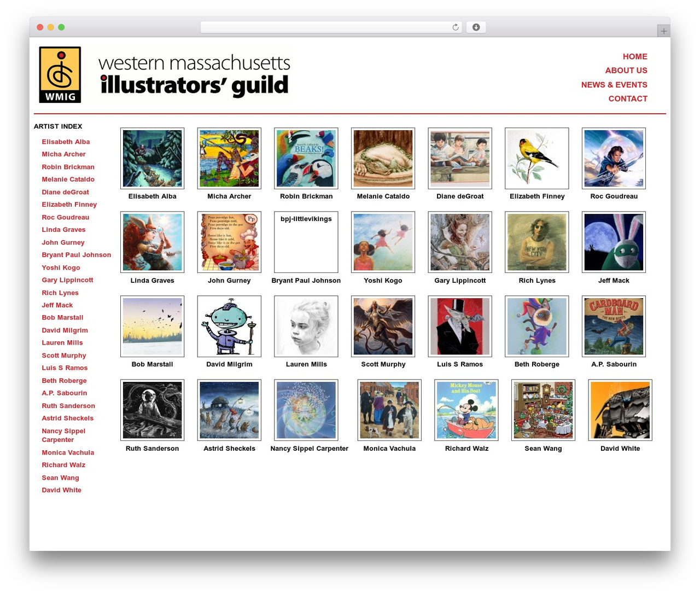This screenshot has width=700, height=593.
Task: View Linda Graves' red-haired girl thumbnail
Action: [x=153, y=242]
